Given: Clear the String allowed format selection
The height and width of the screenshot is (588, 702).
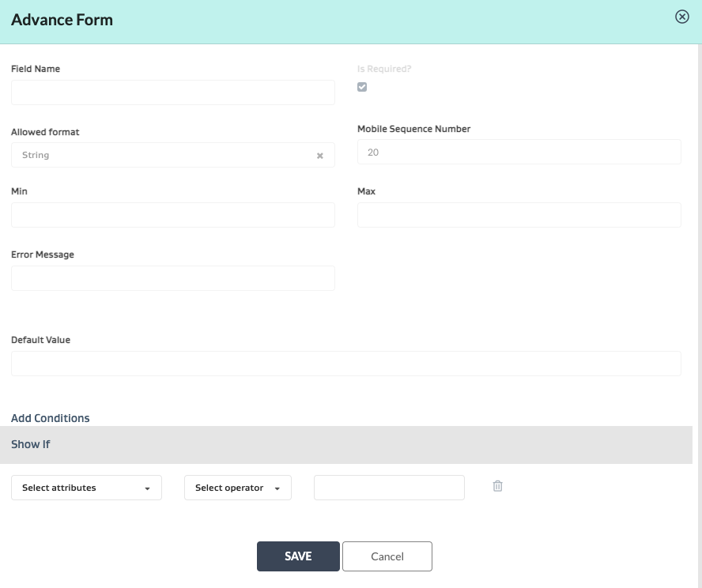Looking at the screenshot, I should click(x=320, y=156).
